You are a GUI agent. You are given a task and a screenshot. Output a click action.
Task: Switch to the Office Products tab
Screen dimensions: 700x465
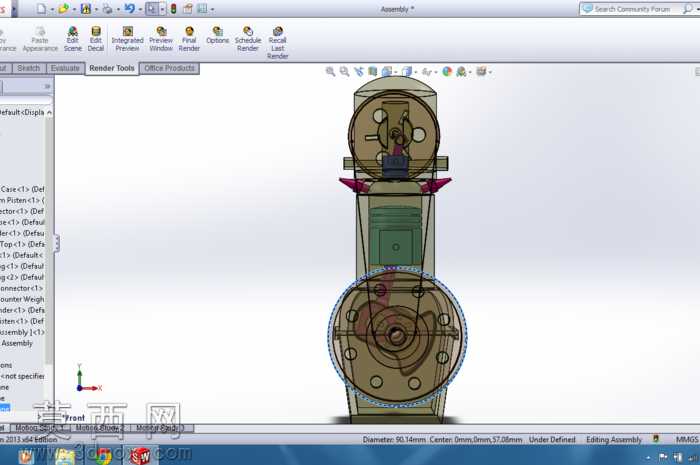(x=170, y=68)
